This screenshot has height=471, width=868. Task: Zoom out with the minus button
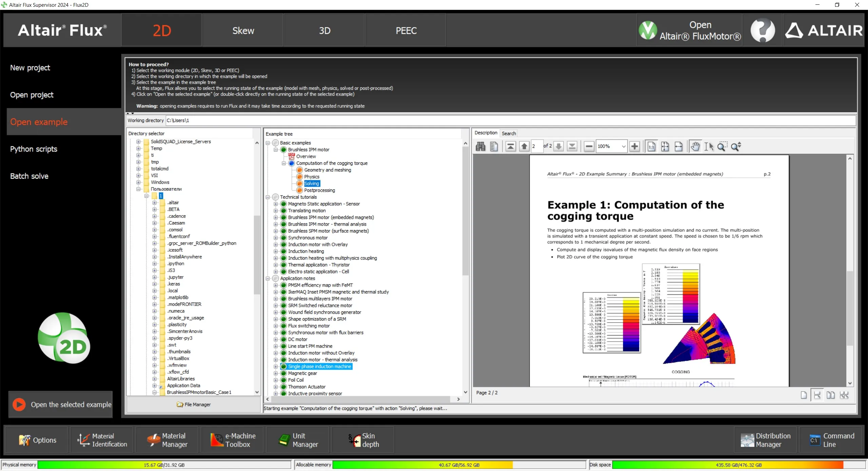click(x=589, y=146)
